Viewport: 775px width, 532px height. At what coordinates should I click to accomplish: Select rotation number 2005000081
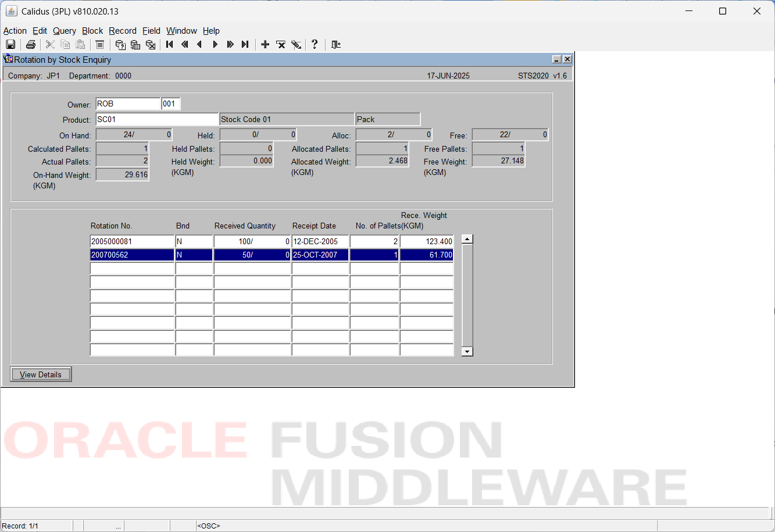(132, 241)
